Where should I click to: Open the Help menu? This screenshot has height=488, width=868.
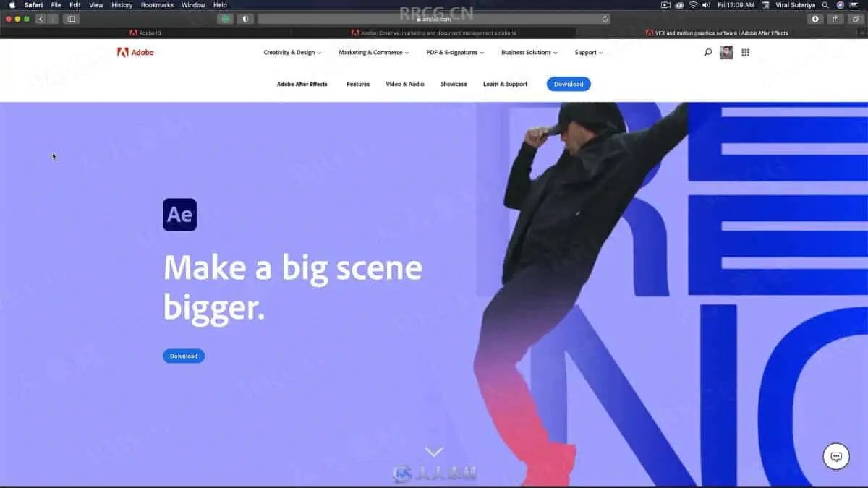(220, 5)
